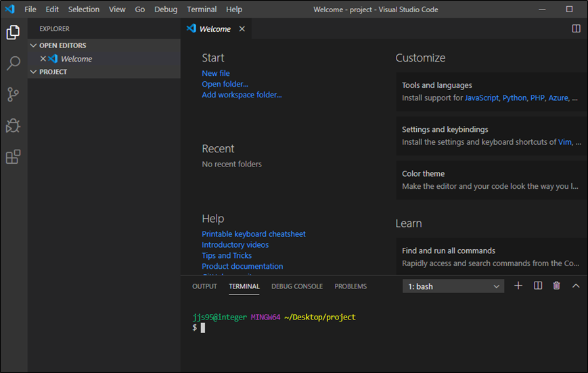Image resolution: width=588 pixels, height=373 pixels.
Task: Open the Source Control view icon
Action: 13,95
